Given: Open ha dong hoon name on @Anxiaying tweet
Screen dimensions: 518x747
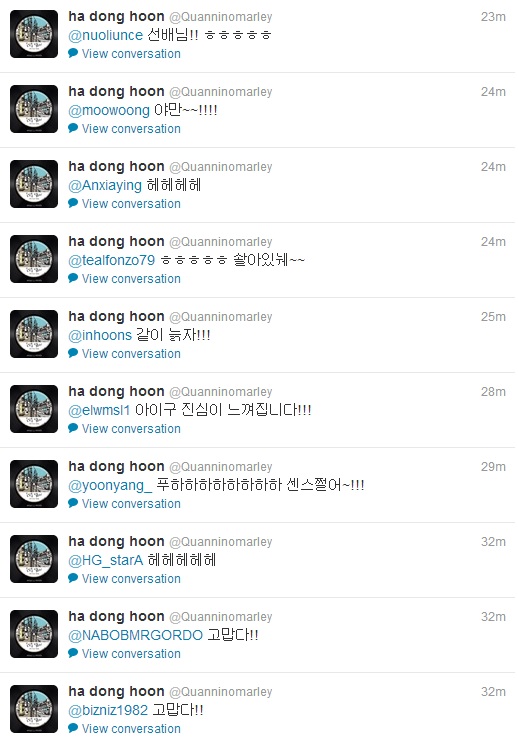Looking at the screenshot, I should point(116,166).
